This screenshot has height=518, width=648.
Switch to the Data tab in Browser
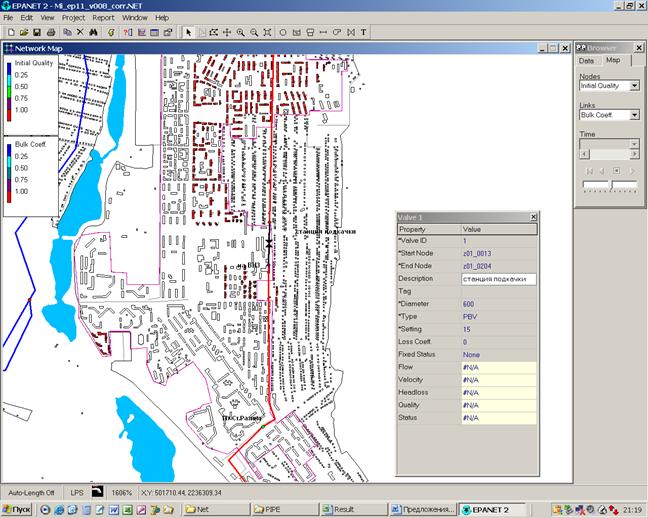click(x=586, y=61)
